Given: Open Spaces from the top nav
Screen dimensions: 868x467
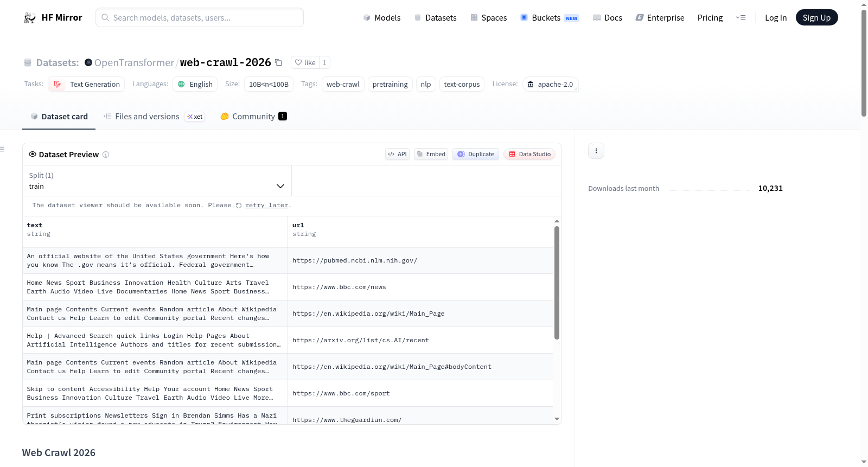Looking at the screenshot, I should [489, 18].
